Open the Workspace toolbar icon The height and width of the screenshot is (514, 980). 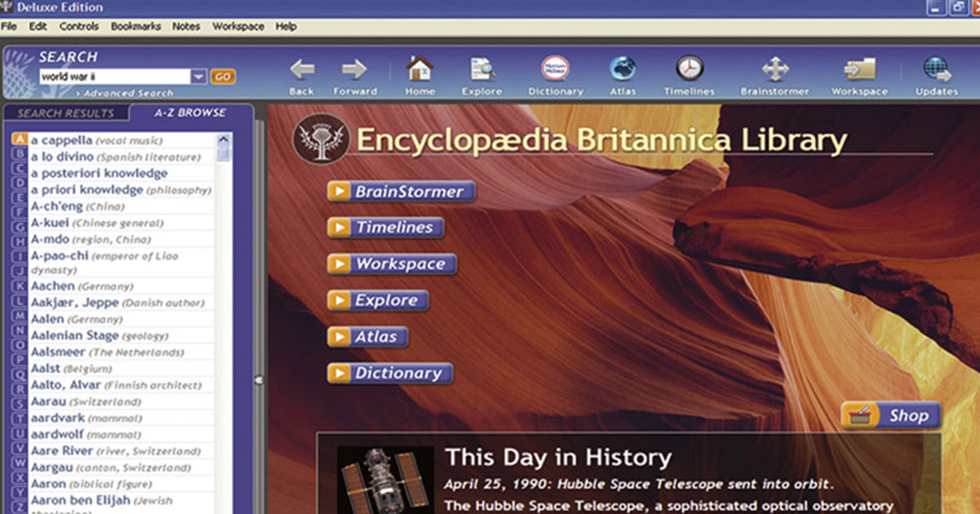[859, 69]
